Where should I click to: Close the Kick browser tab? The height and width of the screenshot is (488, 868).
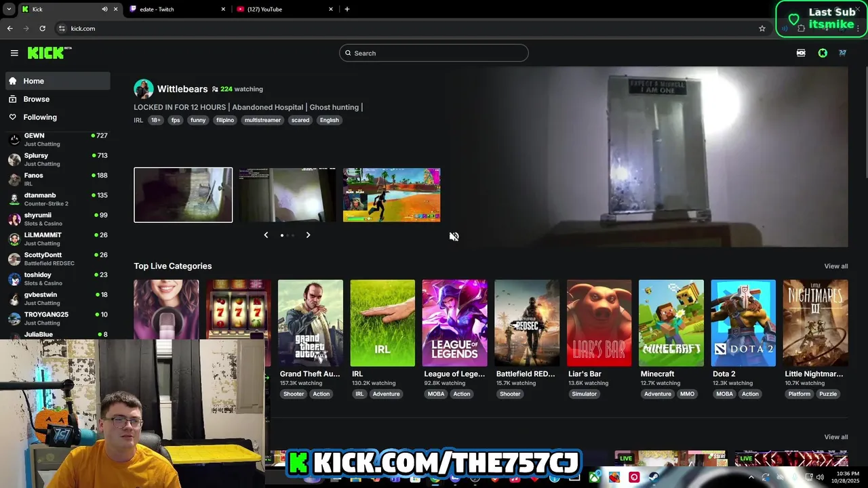click(x=115, y=9)
